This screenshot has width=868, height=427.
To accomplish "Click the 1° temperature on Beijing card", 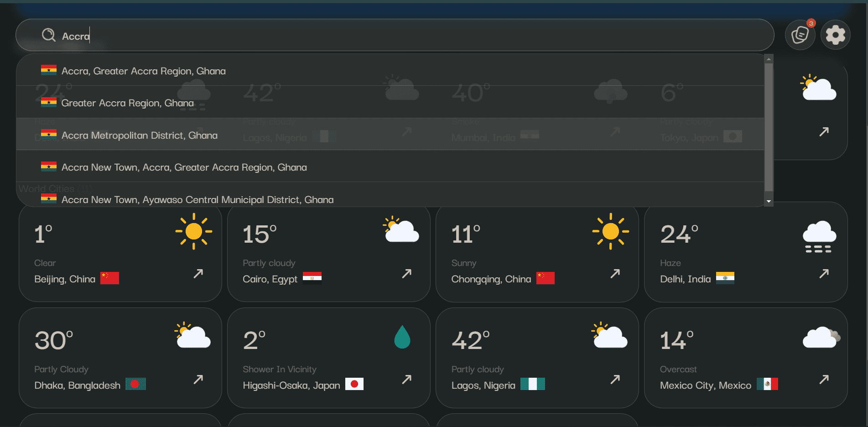I will pyautogui.click(x=43, y=234).
